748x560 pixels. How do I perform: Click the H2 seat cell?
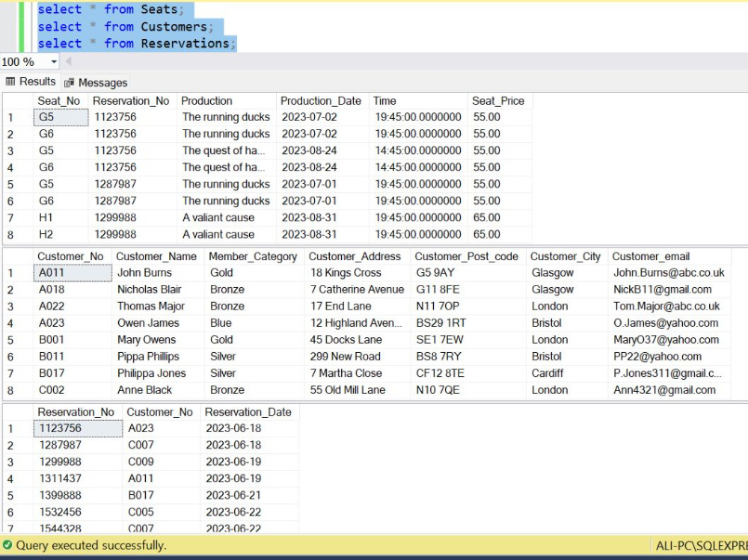pyautogui.click(x=61, y=234)
